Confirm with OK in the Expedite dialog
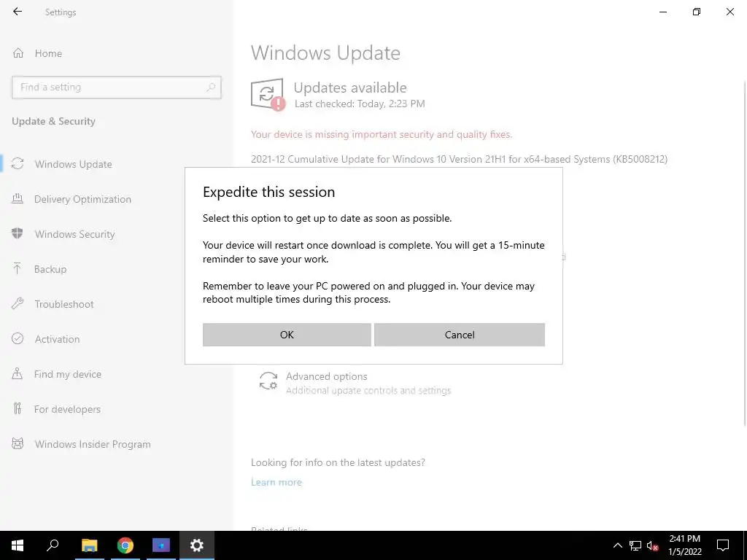This screenshot has width=747, height=560. coord(286,335)
